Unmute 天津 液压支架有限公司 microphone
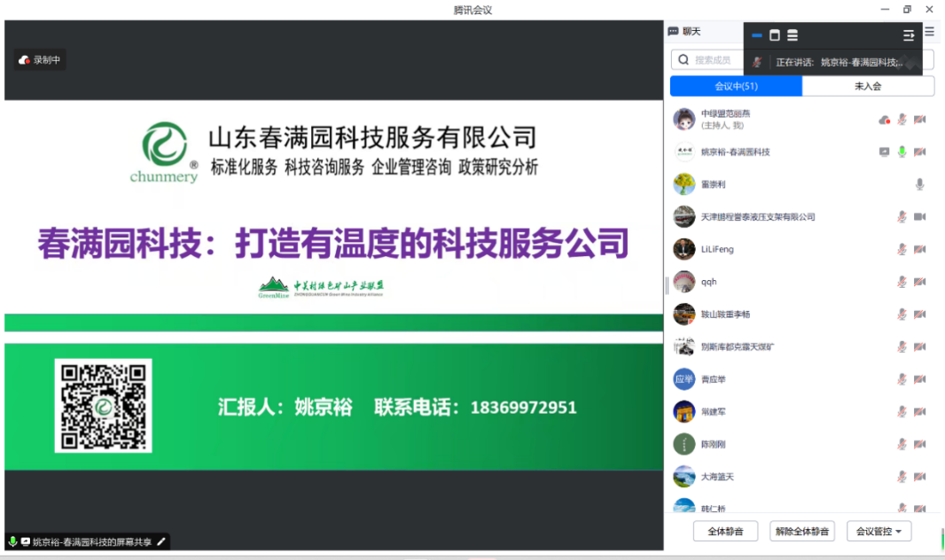 [x=902, y=217]
